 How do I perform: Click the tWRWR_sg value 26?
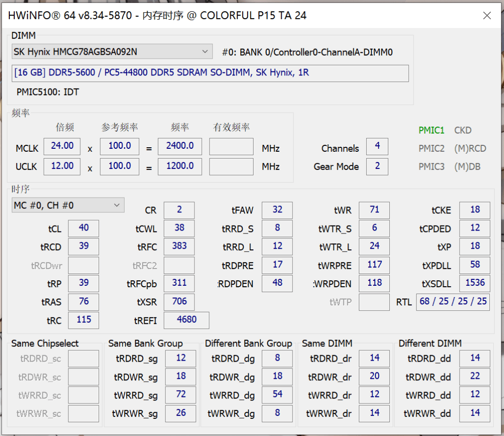181,413
